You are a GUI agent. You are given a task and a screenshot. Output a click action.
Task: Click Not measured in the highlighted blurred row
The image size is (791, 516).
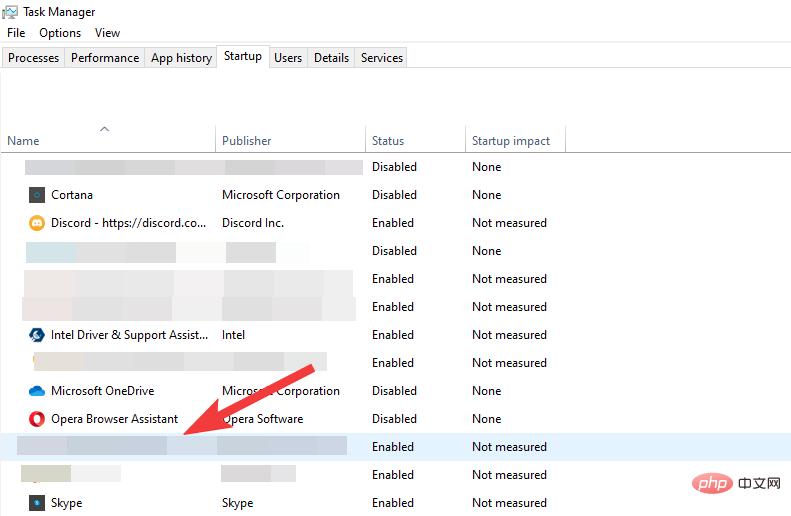click(509, 447)
